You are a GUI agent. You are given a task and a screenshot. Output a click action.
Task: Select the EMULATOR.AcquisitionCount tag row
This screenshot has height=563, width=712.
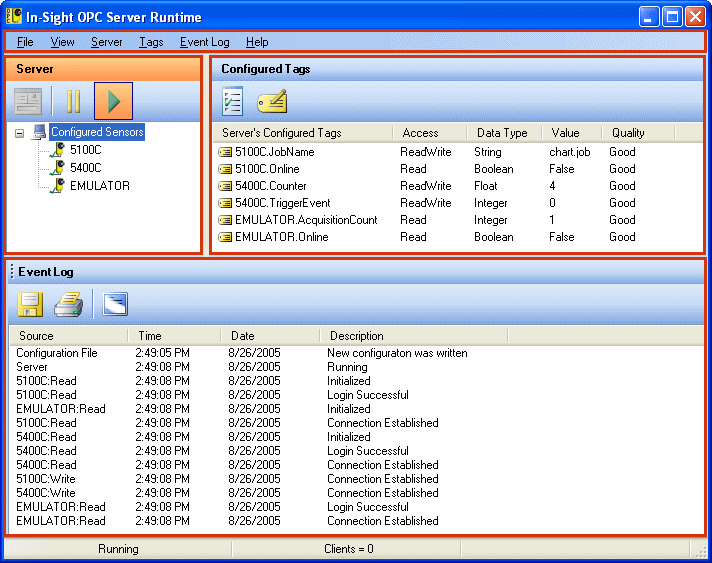(305, 220)
